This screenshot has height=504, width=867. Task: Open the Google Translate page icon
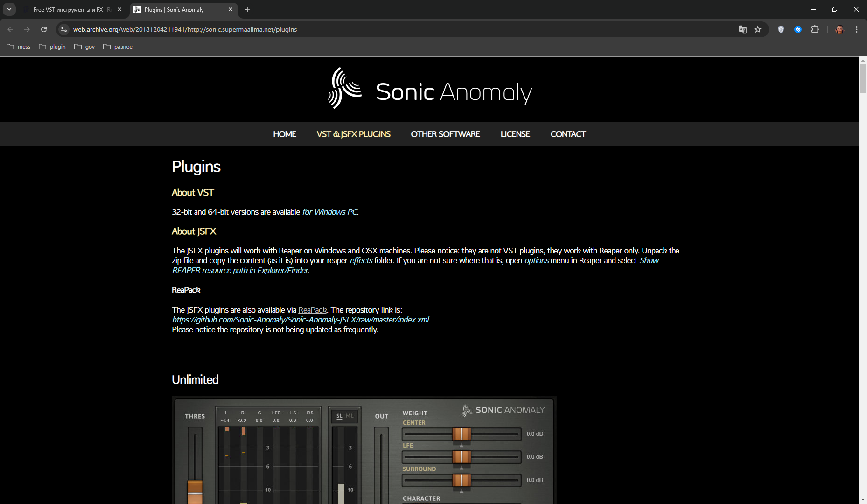pos(743,29)
